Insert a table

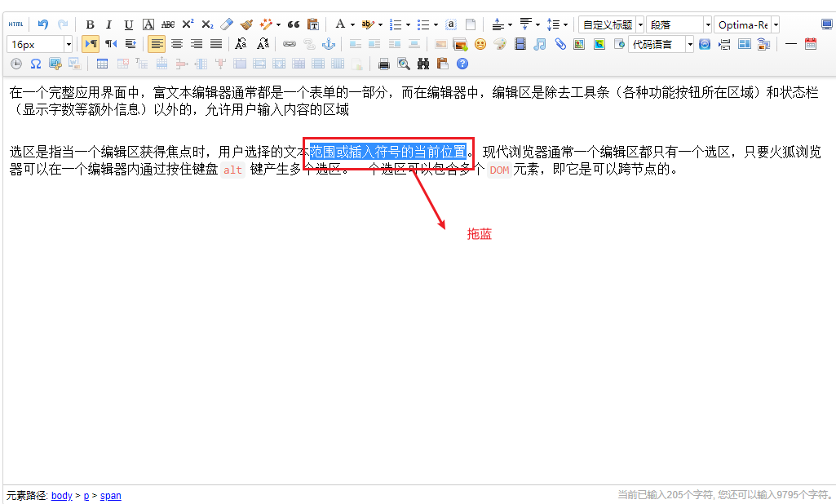(x=103, y=64)
